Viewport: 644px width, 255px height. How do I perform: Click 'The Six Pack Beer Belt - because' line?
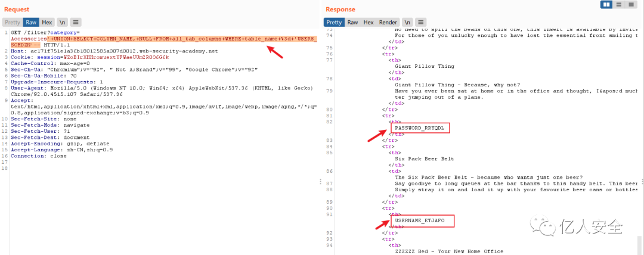[489, 177]
